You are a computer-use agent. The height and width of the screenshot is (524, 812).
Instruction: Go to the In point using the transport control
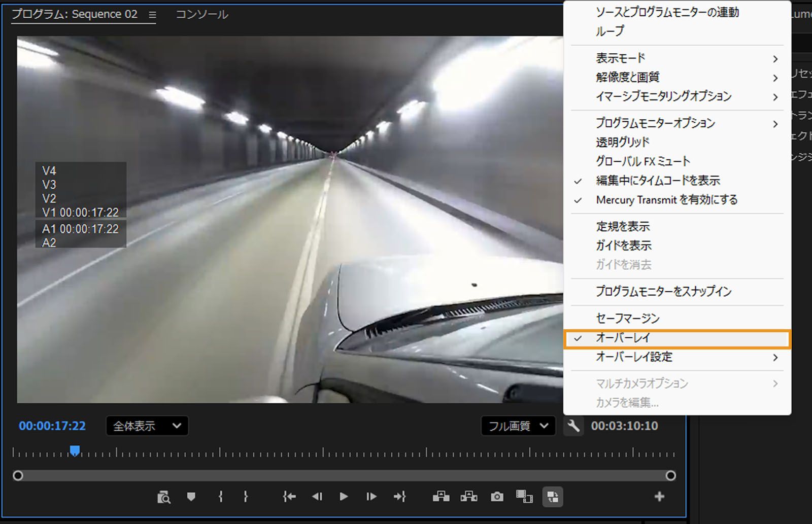[x=289, y=497]
